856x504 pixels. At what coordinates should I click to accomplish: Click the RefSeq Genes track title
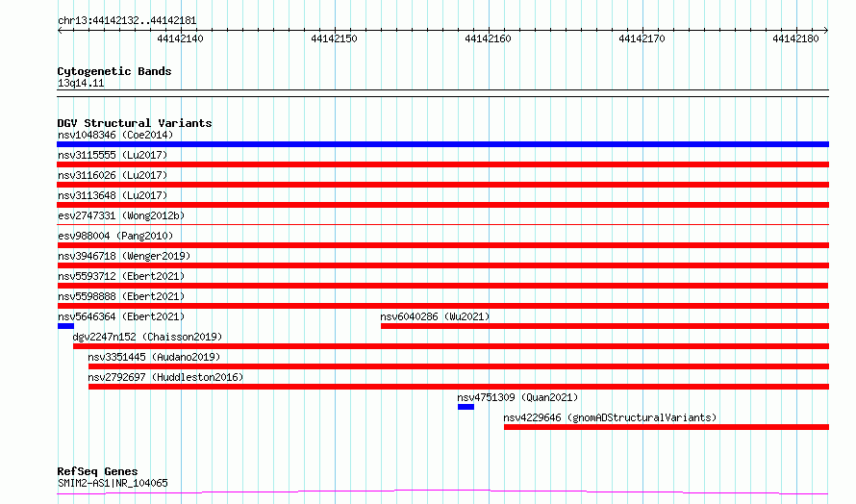click(97, 471)
